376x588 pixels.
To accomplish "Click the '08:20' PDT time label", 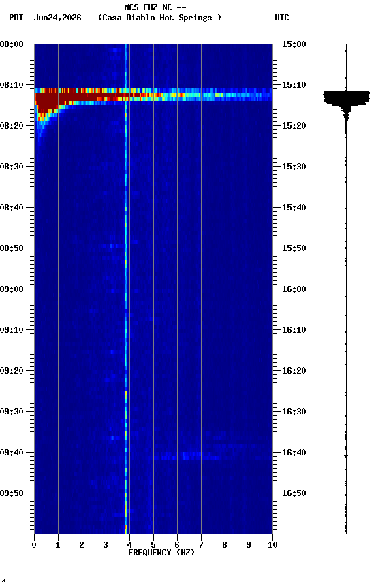I will click(x=12, y=126).
